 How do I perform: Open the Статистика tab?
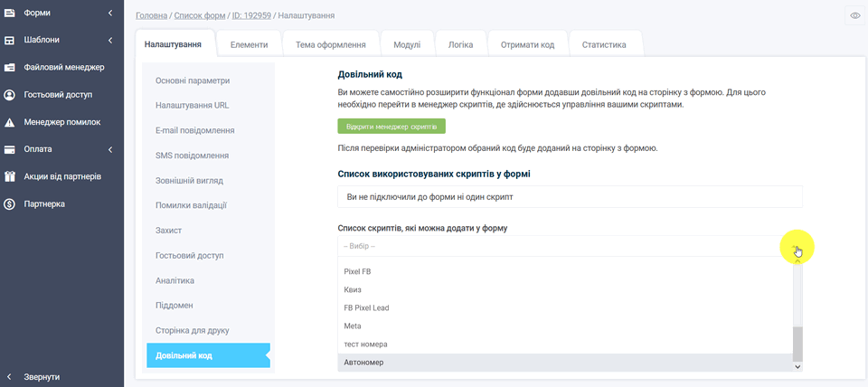coord(604,45)
